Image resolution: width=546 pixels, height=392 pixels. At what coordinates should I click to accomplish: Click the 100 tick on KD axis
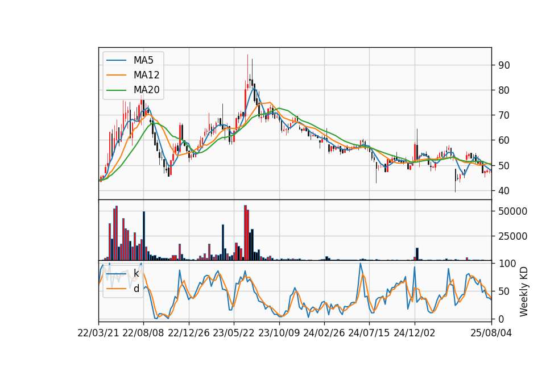pyautogui.click(x=507, y=264)
